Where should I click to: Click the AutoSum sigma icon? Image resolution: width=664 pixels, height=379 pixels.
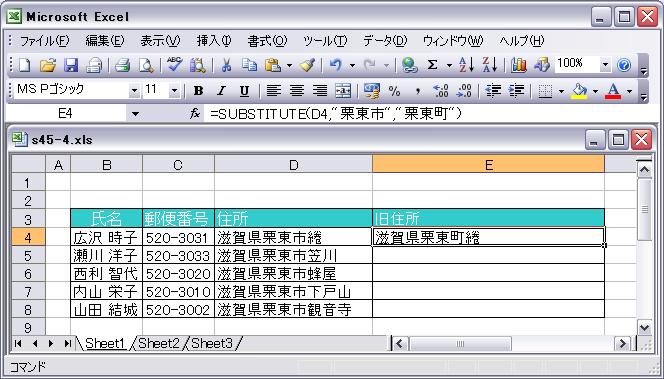[x=432, y=65]
